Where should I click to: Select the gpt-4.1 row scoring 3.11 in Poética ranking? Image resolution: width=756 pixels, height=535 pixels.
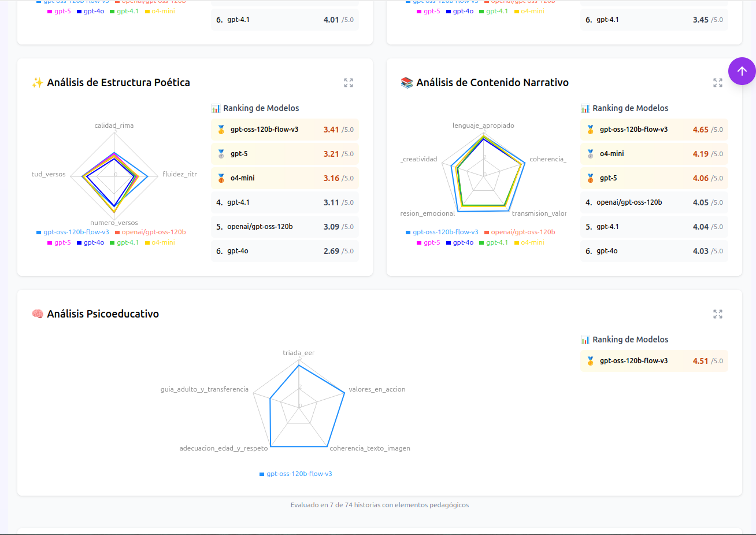pyautogui.click(x=285, y=202)
